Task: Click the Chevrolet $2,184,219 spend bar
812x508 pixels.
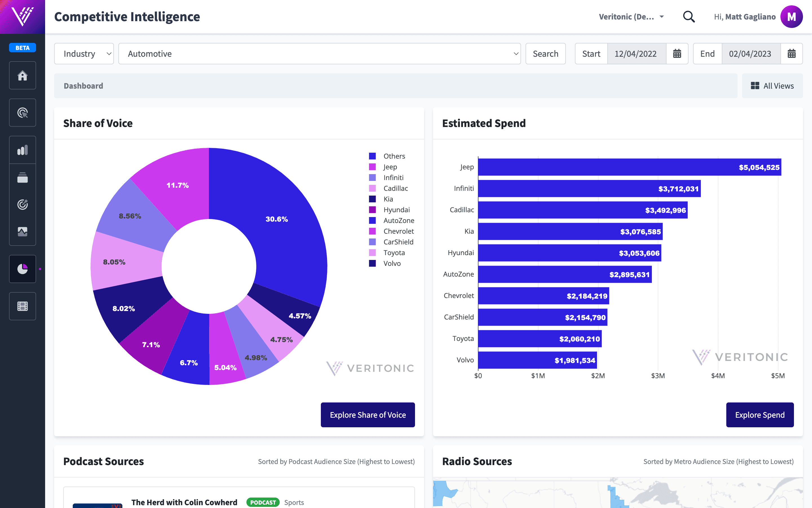Action: click(544, 296)
